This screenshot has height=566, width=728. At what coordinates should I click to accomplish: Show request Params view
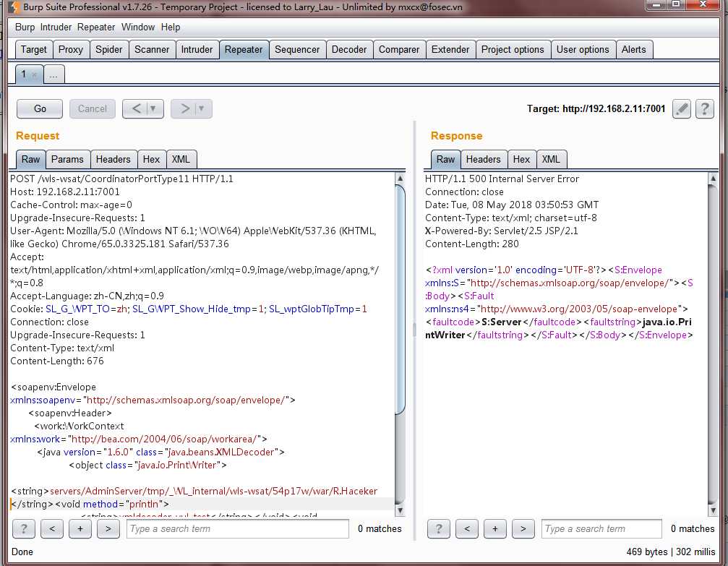pyautogui.click(x=67, y=159)
